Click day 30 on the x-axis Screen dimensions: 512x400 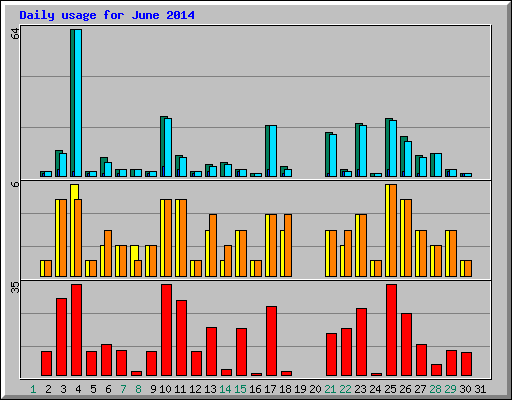[465, 389]
